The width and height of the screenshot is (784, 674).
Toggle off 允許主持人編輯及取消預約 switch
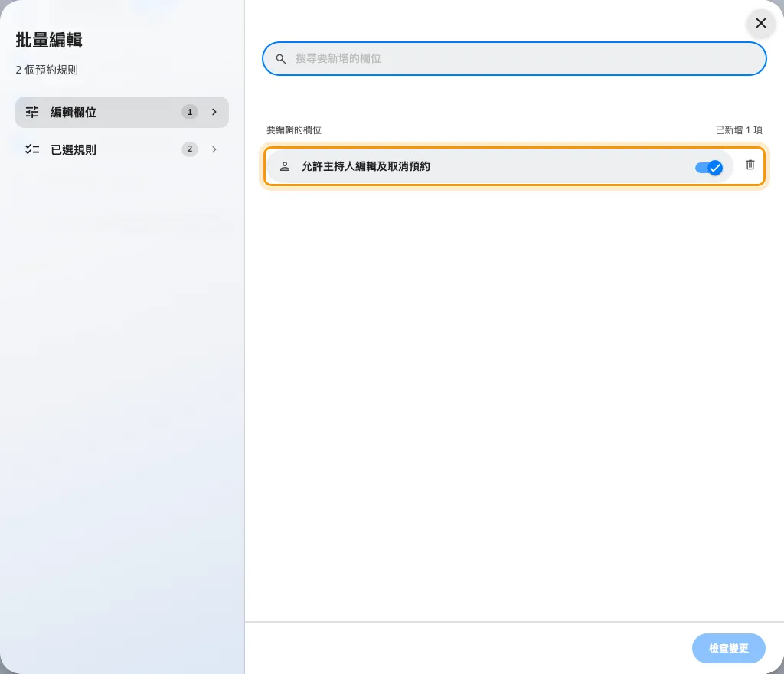pos(708,168)
